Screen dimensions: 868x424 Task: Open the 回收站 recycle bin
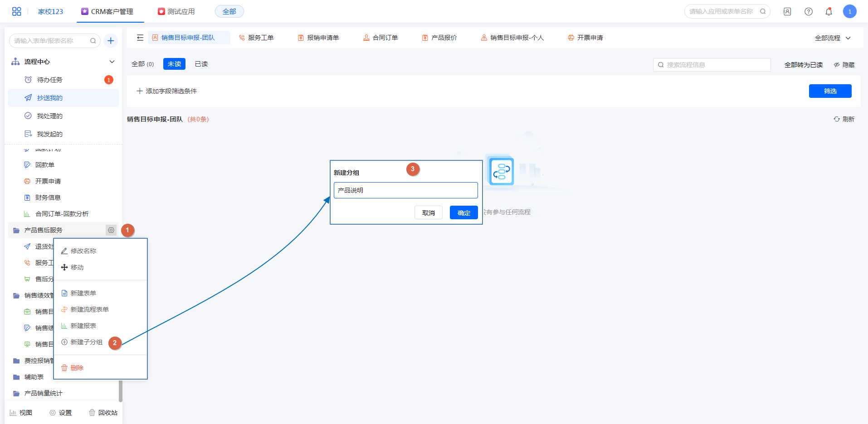103,413
